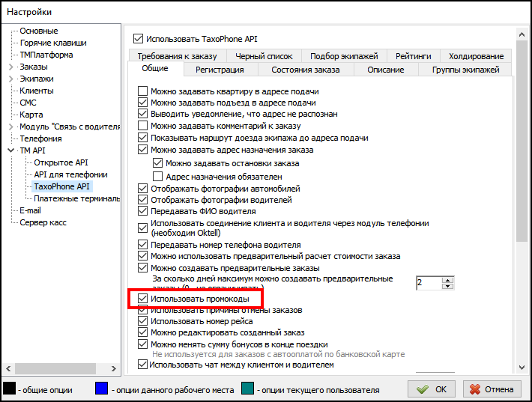This screenshot has width=532, height=402.
Task: Toggle Отображать фотографии водителей checkbox
Action: click(142, 200)
